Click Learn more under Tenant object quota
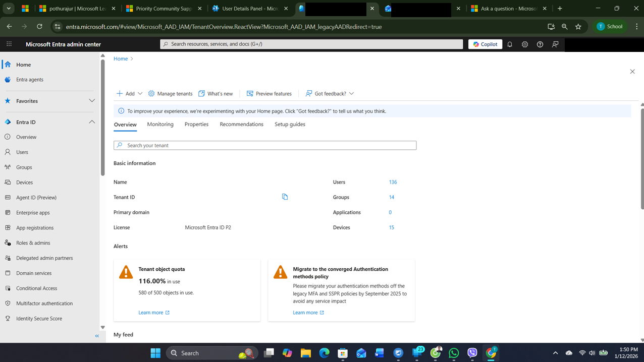The image size is (644, 362). (154, 313)
